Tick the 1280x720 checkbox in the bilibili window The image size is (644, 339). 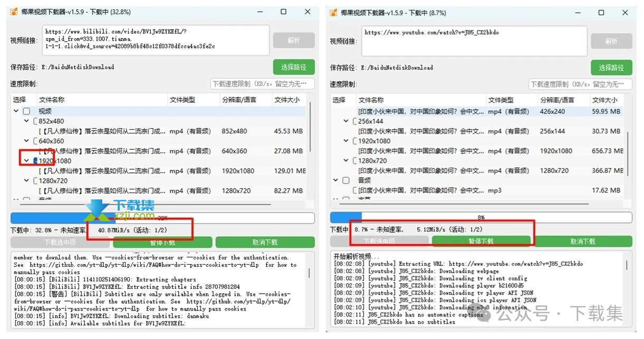tap(35, 180)
